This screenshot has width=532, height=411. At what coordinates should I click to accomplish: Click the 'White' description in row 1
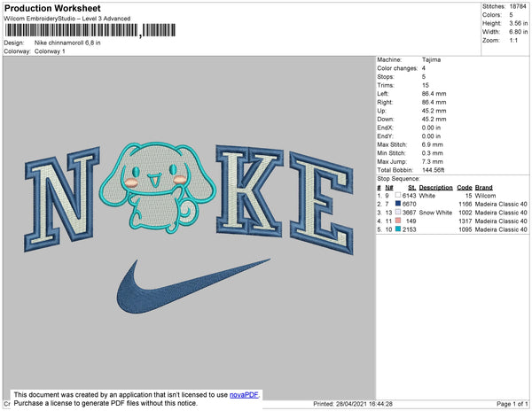point(426,196)
